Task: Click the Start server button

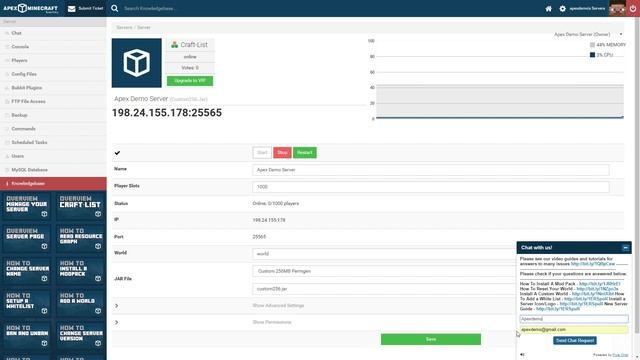Action: click(x=262, y=153)
